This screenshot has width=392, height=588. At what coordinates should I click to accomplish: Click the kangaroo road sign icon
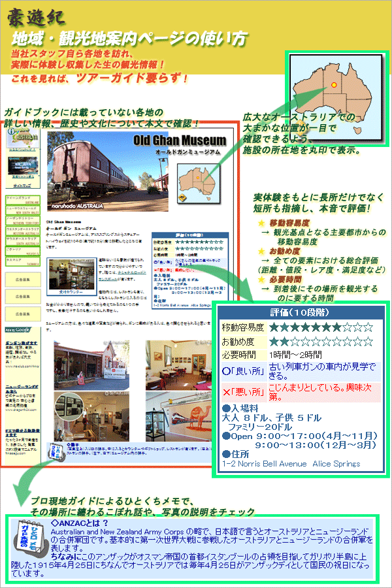184,197
